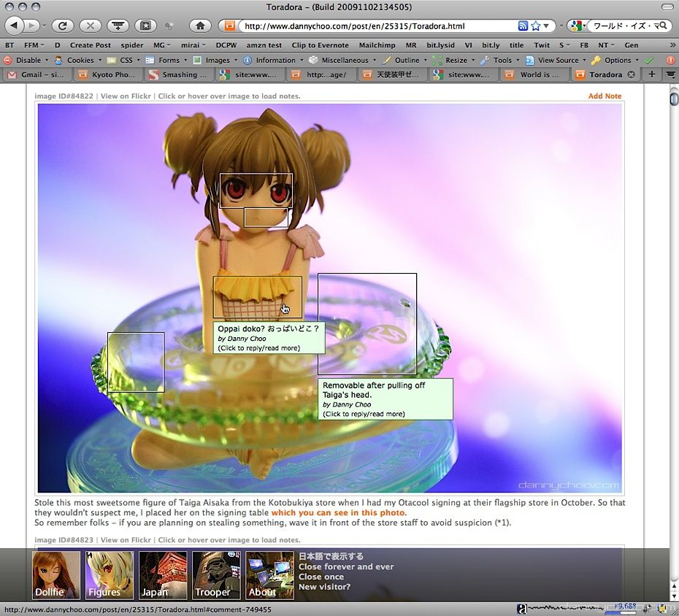Go back with the browser Back arrow
This screenshot has height=616, width=679.
[x=15, y=26]
